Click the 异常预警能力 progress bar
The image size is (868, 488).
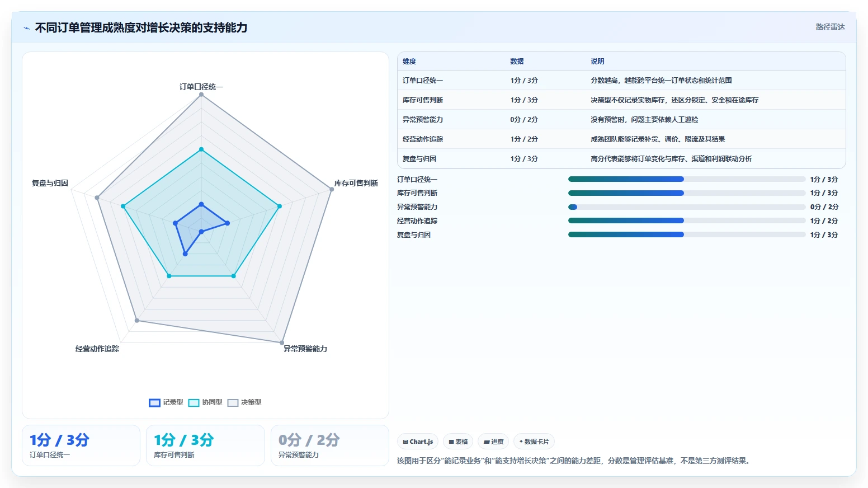687,207
